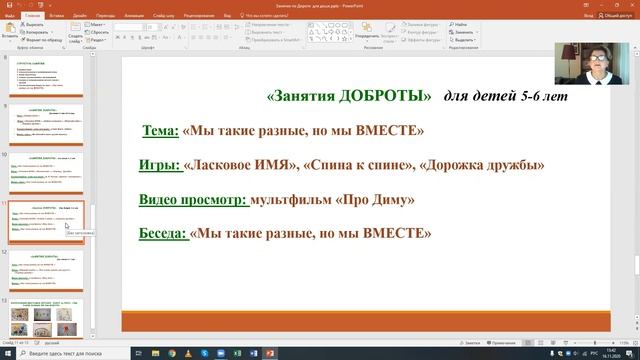The height and width of the screenshot is (360, 640).
Task: Open the Section (Раздел) dropdown
Action: [x=96, y=40]
